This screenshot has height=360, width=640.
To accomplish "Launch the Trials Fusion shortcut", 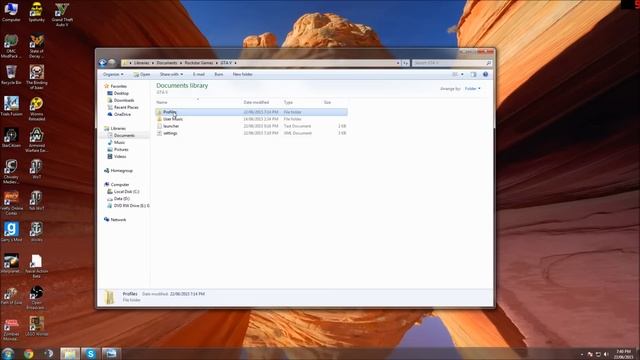I will [11, 106].
